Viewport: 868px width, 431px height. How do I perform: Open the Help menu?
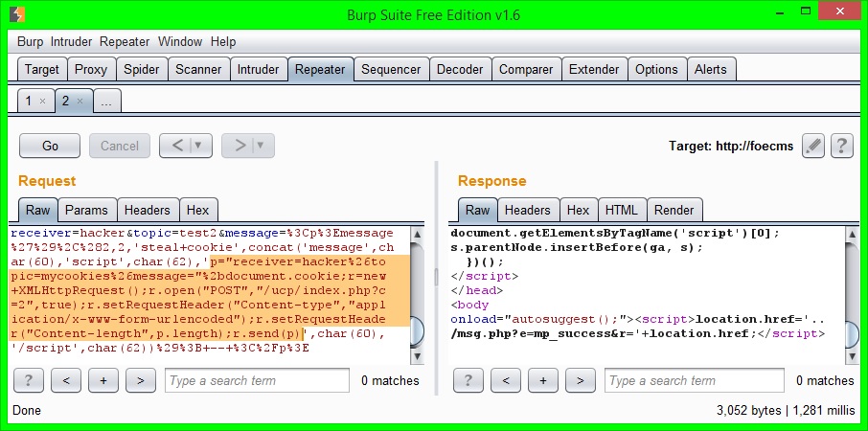click(x=223, y=41)
